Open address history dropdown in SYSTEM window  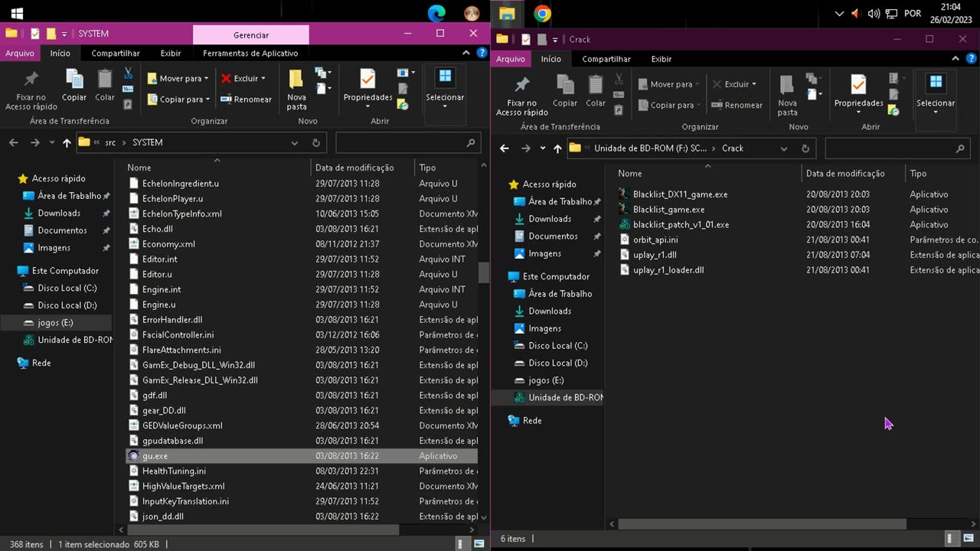click(295, 142)
